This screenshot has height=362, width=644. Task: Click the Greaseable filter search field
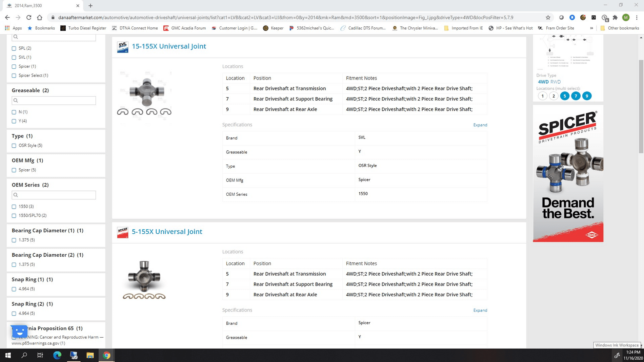point(54,101)
